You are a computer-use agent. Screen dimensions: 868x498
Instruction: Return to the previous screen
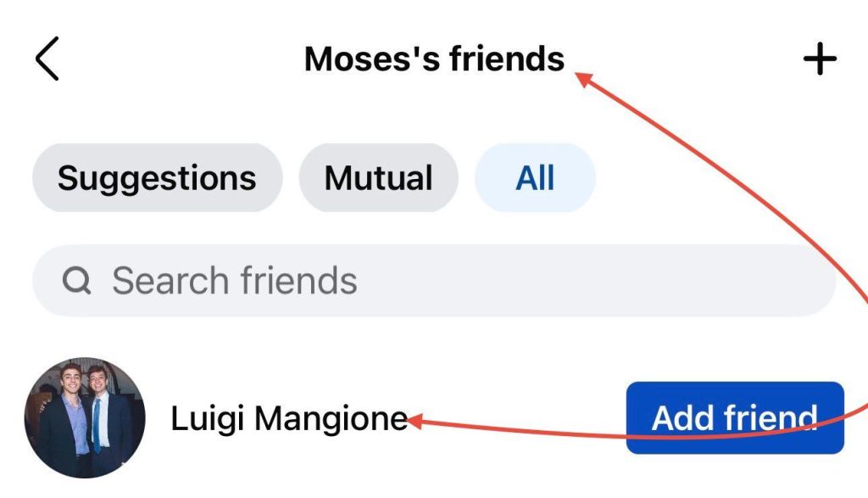coord(47,59)
